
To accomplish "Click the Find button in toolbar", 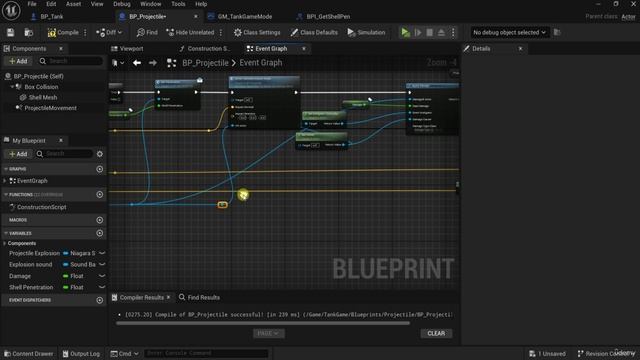I will pyautogui.click(x=147, y=33).
